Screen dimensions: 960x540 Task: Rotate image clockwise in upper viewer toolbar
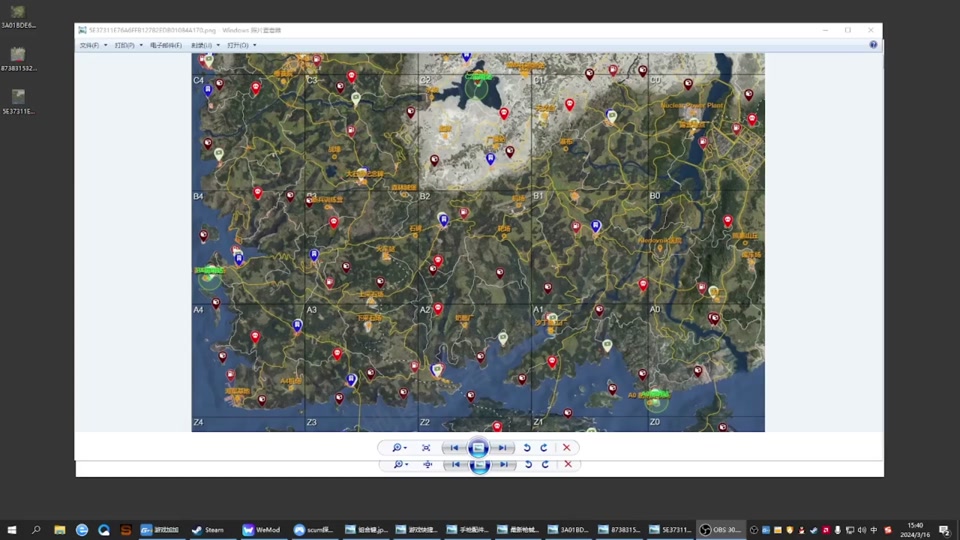point(544,448)
